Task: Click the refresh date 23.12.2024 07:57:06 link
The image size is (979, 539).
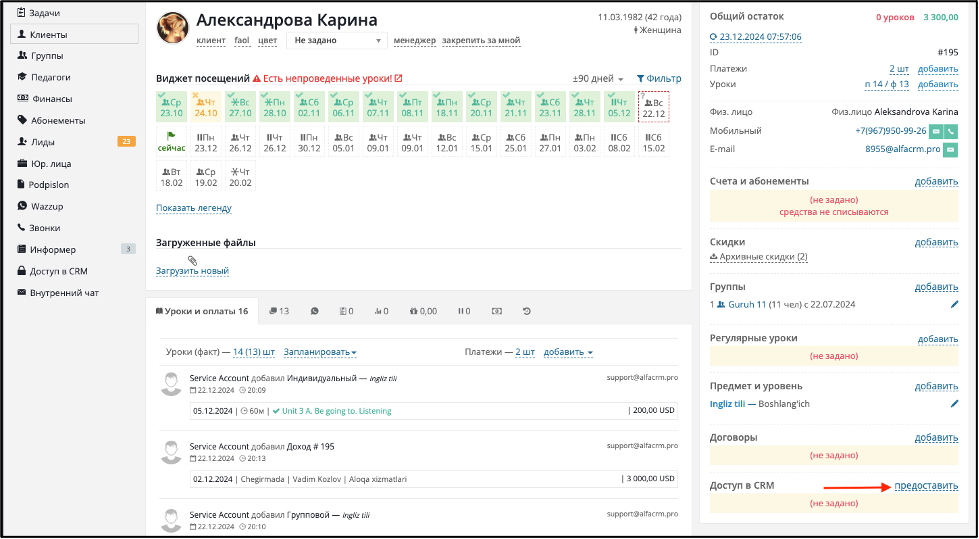Action: (x=755, y=37)
